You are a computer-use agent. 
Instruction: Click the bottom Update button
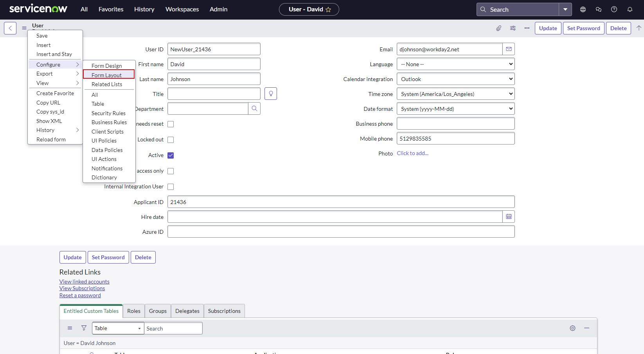click(x=72, y=257)
